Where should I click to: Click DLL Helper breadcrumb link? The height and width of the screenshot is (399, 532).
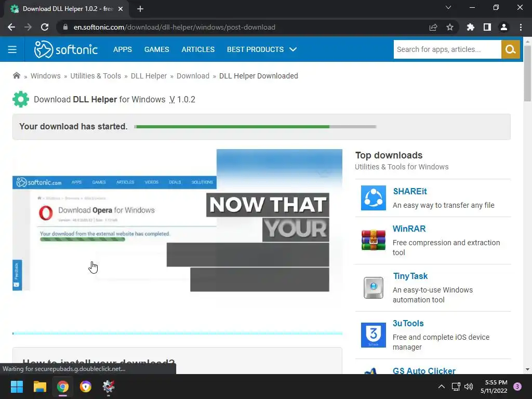149,76
